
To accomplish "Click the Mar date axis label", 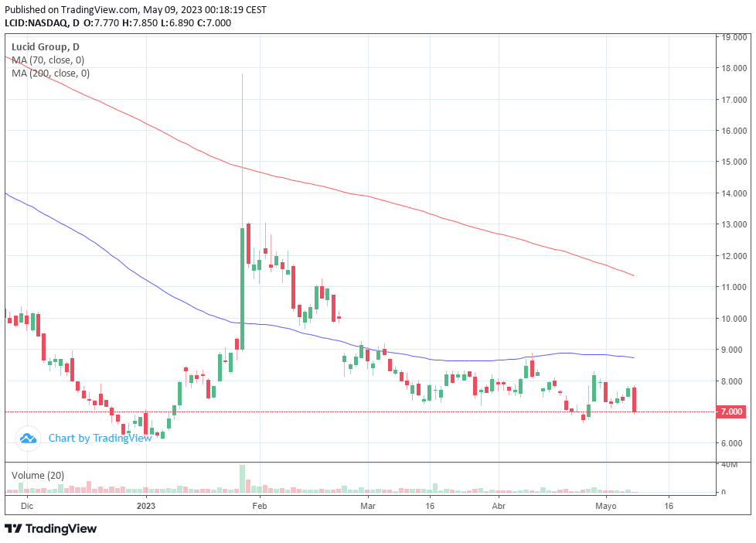I will click(368, 506).
